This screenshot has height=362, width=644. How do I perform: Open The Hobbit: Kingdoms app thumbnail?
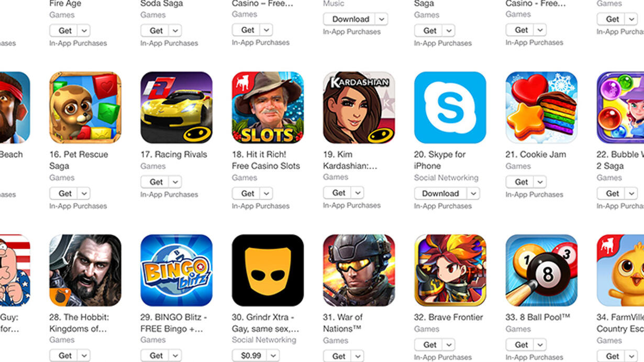coord(85,270)
